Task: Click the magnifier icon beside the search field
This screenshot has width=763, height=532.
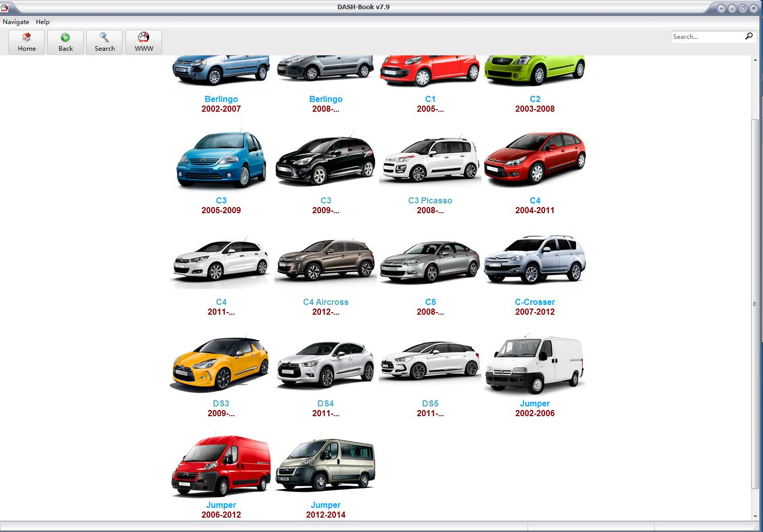Action: [749, 36]
